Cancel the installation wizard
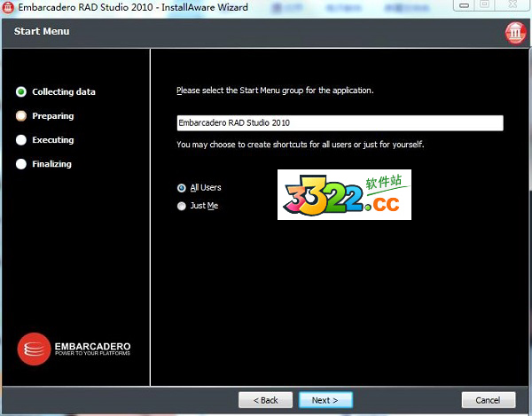Screen dimensions: 532x416 pyautogui.click(x=489, y=400)
